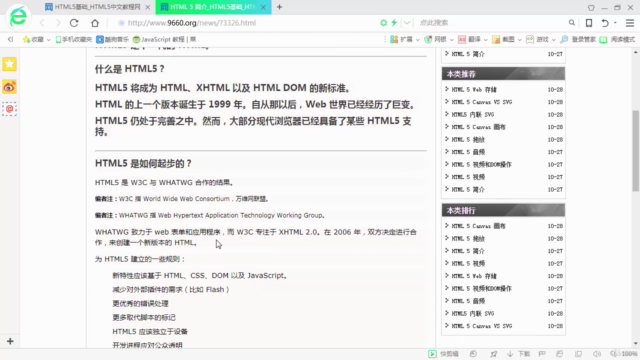Go back with the back arrow
640x360 pixels.
(x=42, y=23)
